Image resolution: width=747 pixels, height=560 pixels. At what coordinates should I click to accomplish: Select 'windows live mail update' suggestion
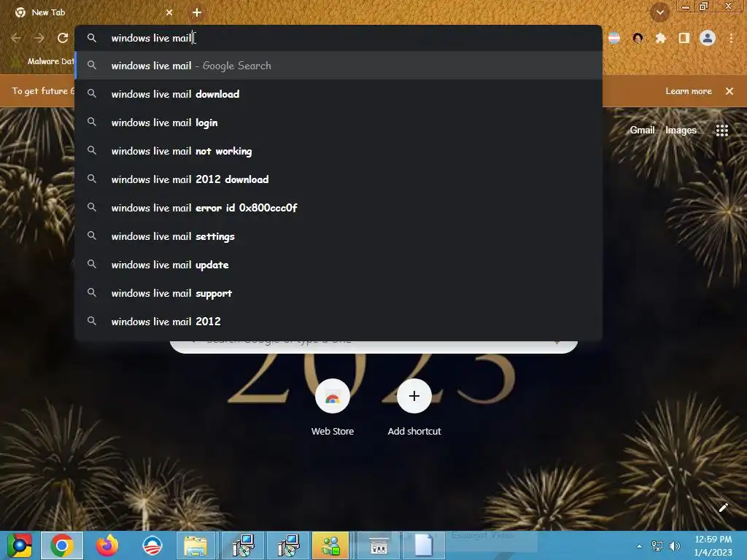pos(338,265)
